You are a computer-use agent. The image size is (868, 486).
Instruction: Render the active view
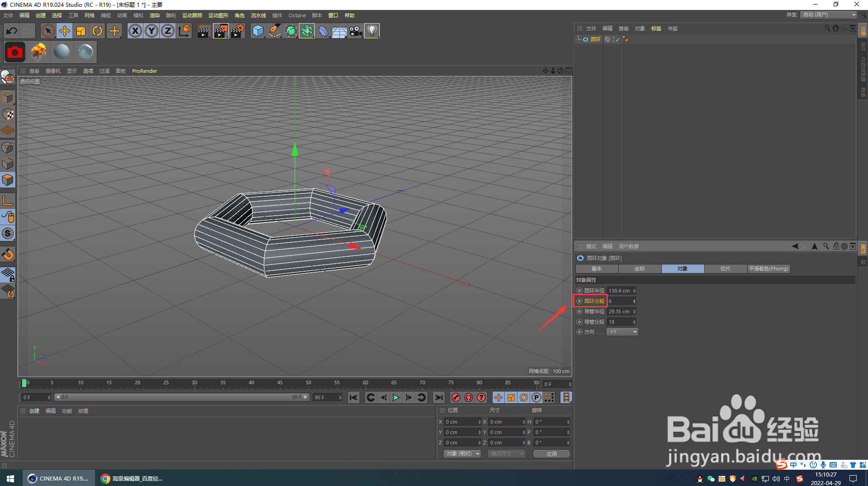click(x=204, y=31)
